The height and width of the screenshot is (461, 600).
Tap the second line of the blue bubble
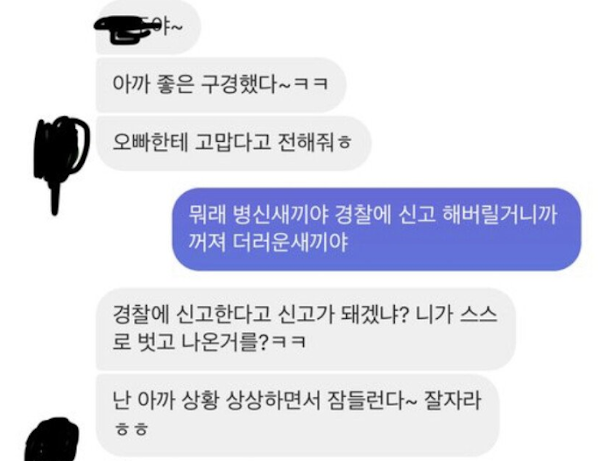click(268, 243)
